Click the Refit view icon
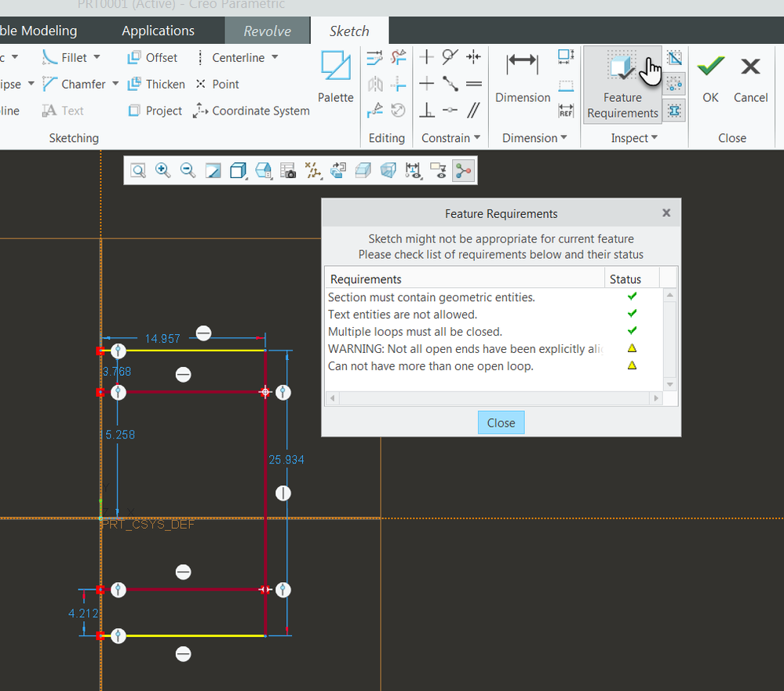Image resolution: width=784 pixels, height=691 pixels. click(x=138, y=170)
